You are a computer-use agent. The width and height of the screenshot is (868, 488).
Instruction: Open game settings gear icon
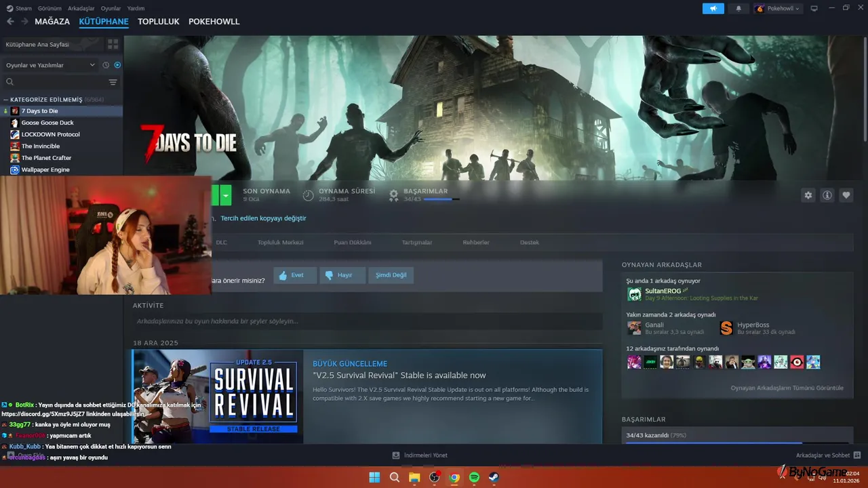pyautogui.click(x=808, y=195)
